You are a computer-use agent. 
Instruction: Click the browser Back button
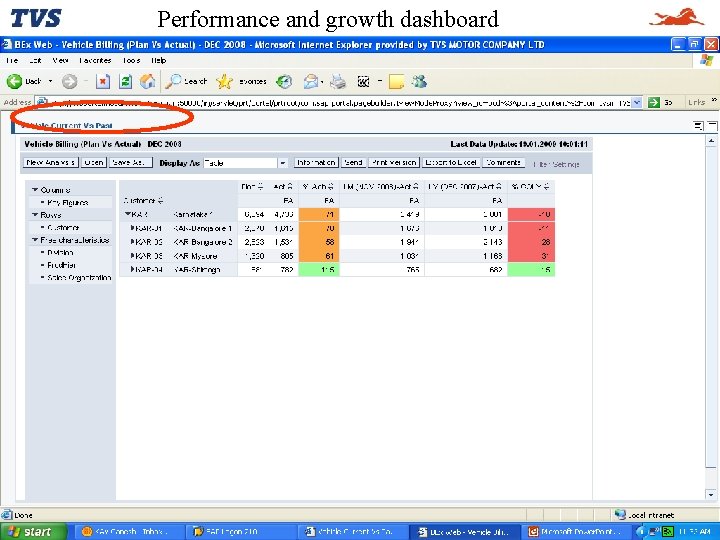click(x=24, y=82)
